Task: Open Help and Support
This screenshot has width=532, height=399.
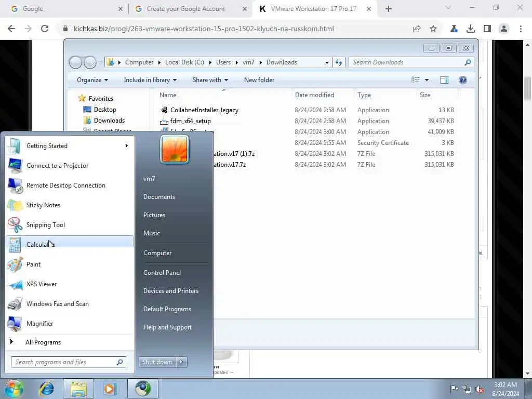Action: (167, 327)
